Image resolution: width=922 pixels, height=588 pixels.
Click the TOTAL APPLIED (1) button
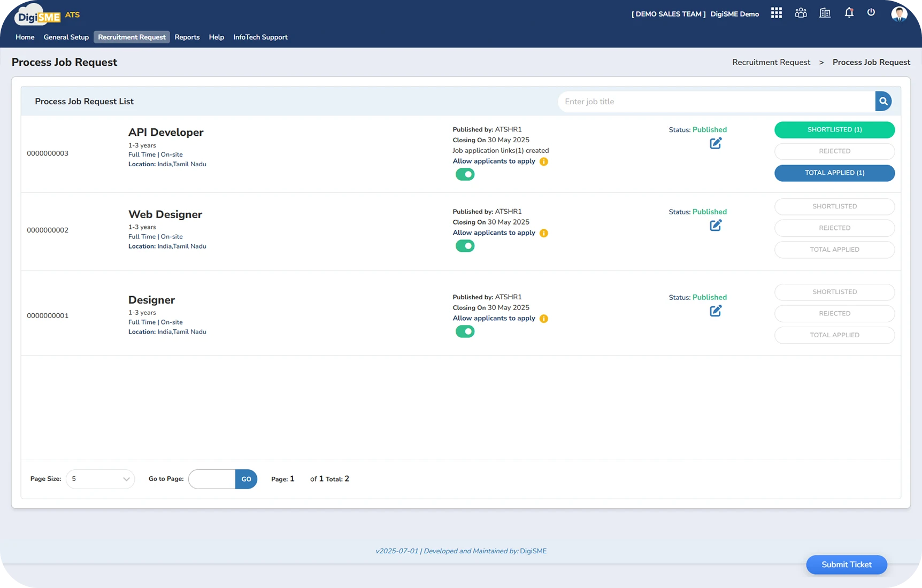[x=834, y=173]
